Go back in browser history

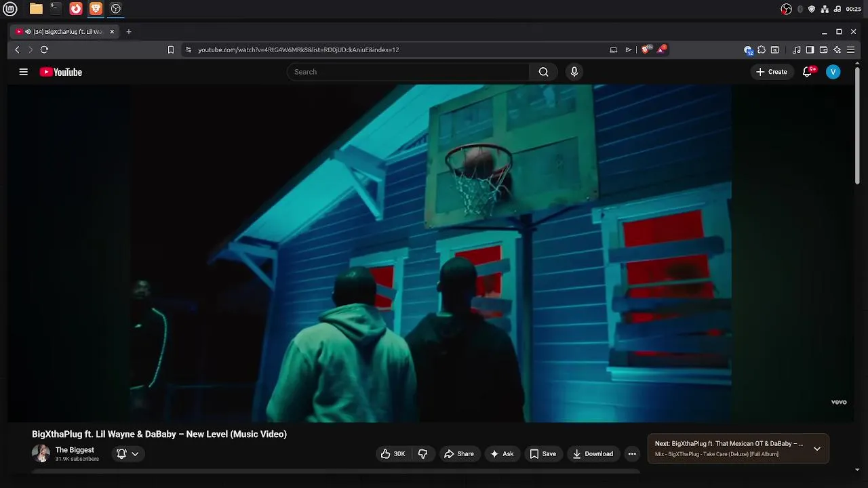point(17,49)
